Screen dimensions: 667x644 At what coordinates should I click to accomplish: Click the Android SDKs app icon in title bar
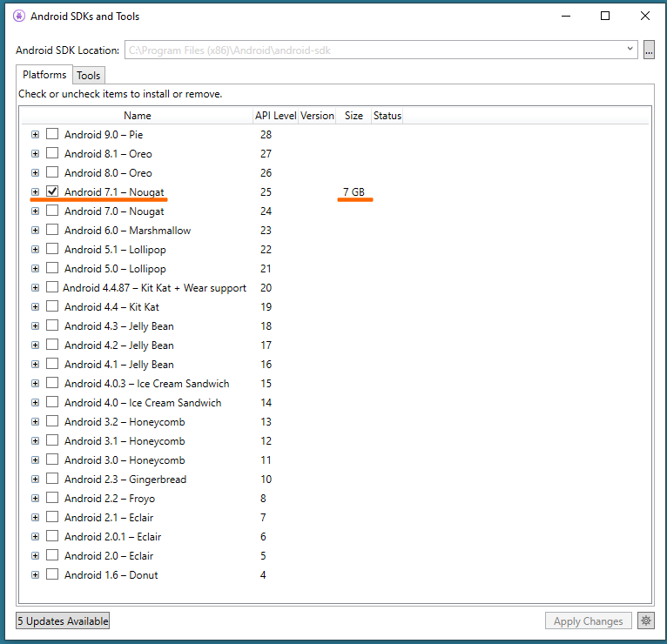tap(19, 17)
